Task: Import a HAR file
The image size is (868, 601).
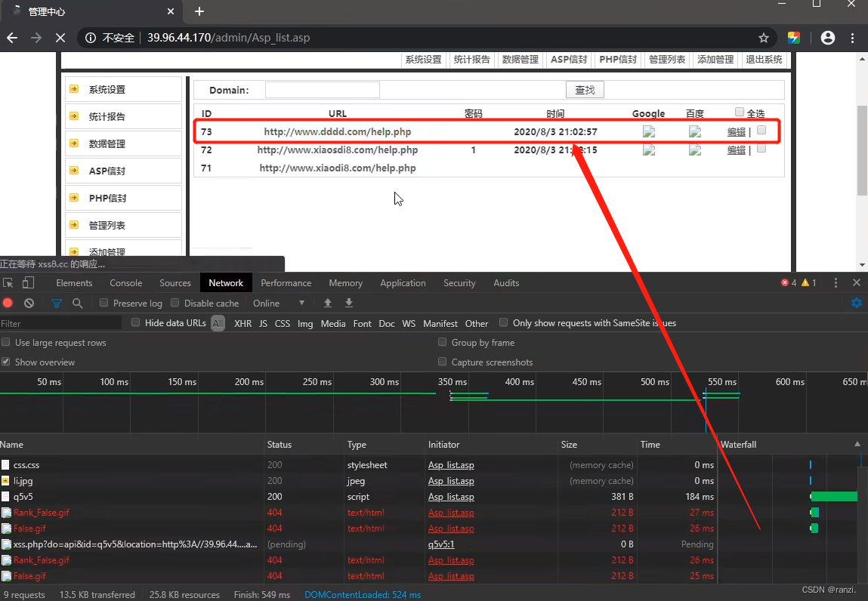Action: (x=328, y=303)
